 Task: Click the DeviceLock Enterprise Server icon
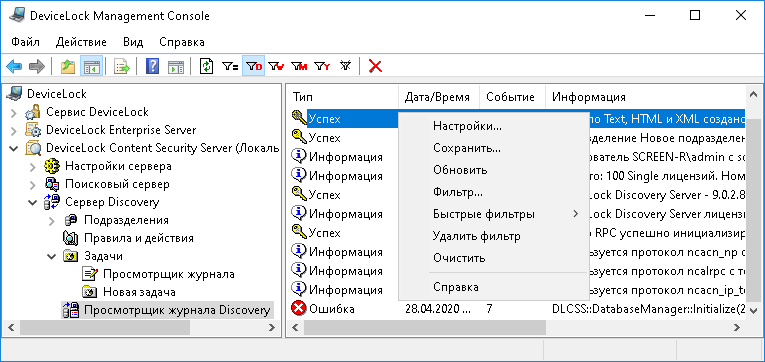34,130
